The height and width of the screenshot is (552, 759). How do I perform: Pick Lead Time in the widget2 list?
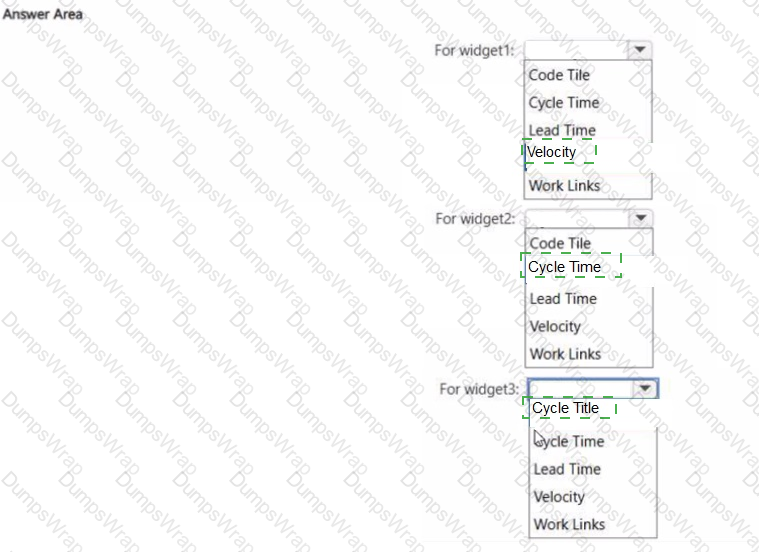click(563, 299)
